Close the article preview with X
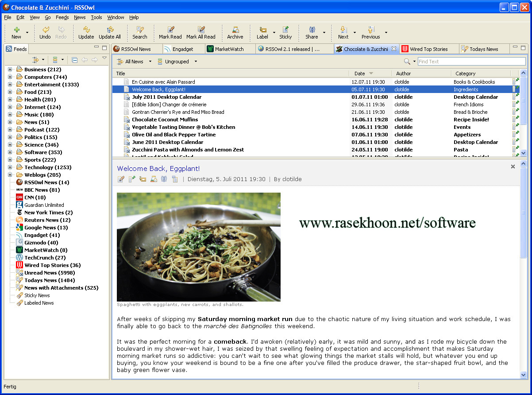 click(x=513, y=167)
